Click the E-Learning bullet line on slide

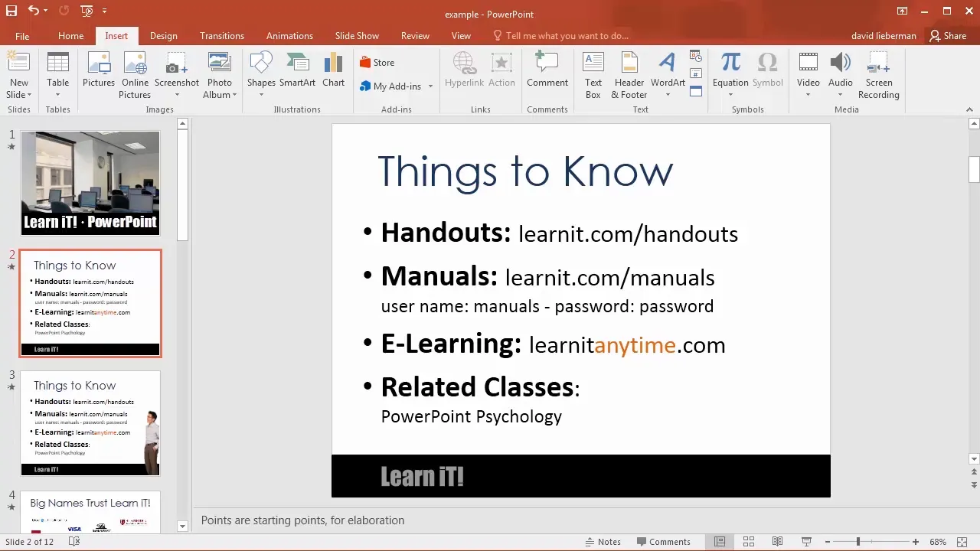(x=553, y=344)
